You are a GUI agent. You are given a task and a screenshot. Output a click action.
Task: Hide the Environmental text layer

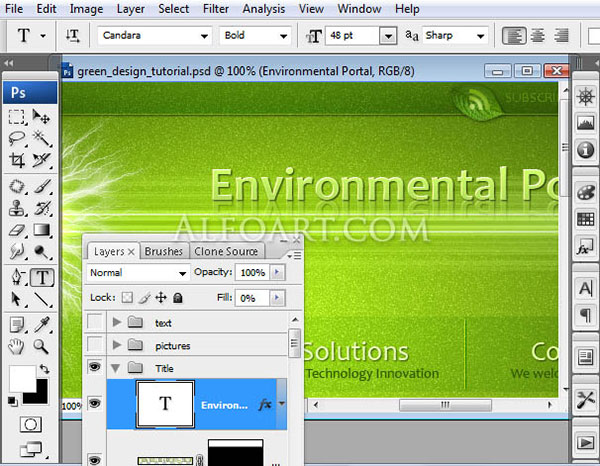(x=95, y=403)
